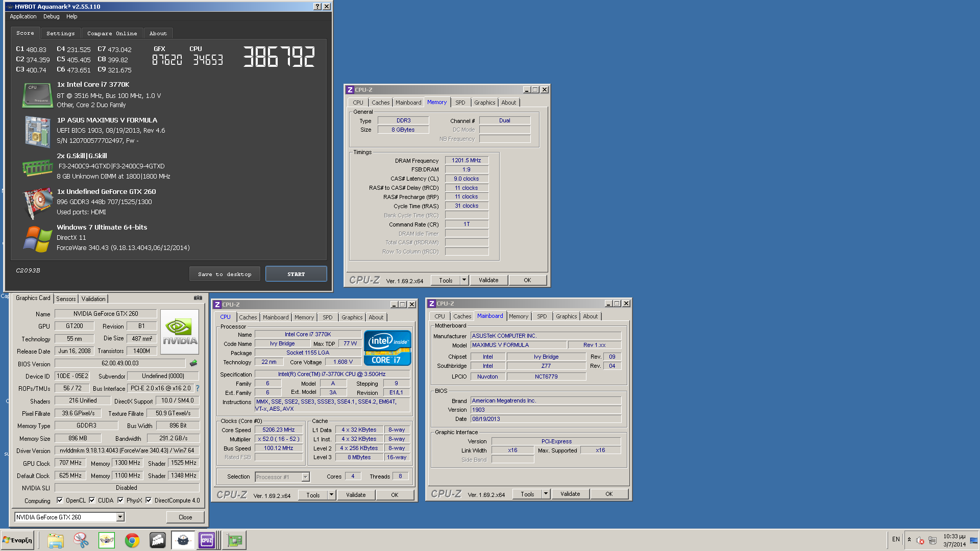
Task: Open the Application menu
Action: [x=23, y=16]
